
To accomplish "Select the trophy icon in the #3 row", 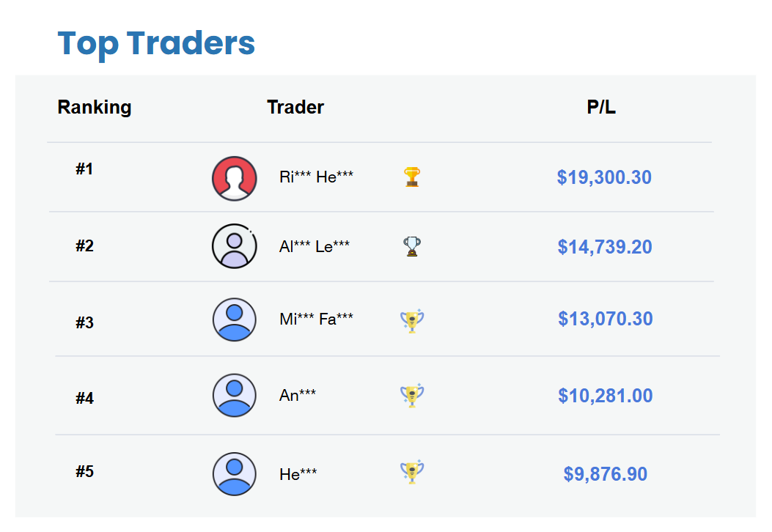I will click(411, 321).
